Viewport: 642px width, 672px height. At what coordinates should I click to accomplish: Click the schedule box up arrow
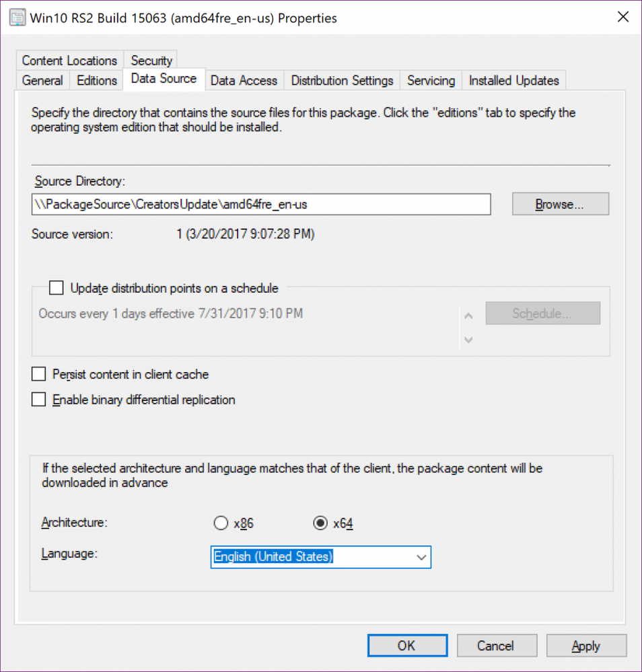tap(468, 316)
